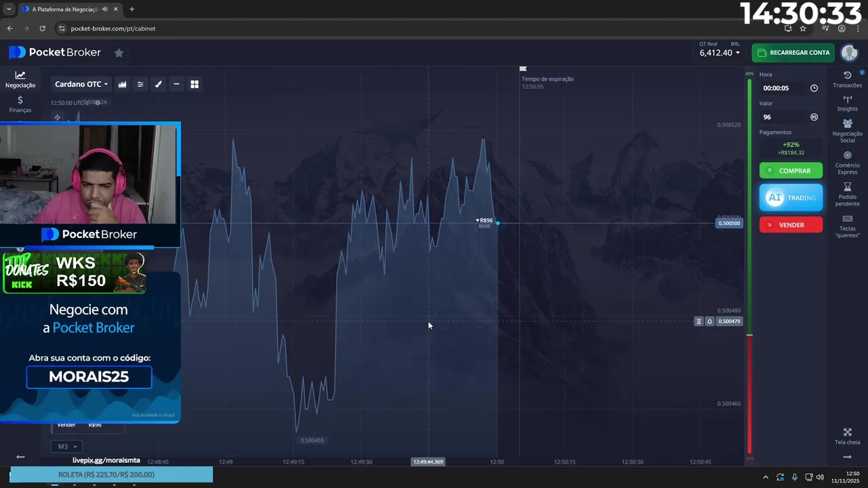Click COMPRAR buy button
This screenshot has width=868, height=488.
[791, 171]
